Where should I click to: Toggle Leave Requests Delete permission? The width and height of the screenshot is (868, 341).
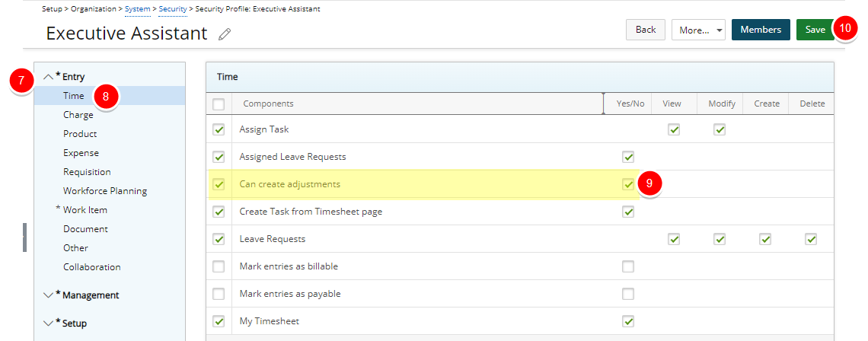tap(811, 239)
